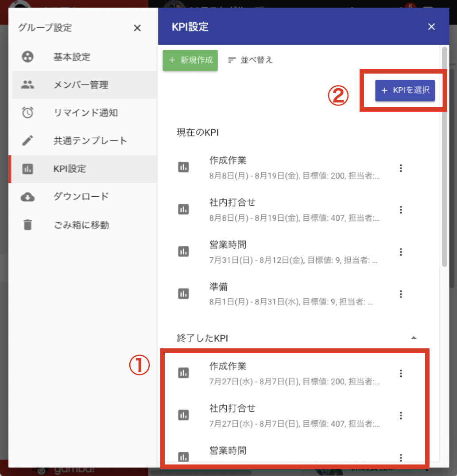457x476 pixels.
Task: Select current 社内打合せ KPI with target 407
Action: click(x=294, y=210)
